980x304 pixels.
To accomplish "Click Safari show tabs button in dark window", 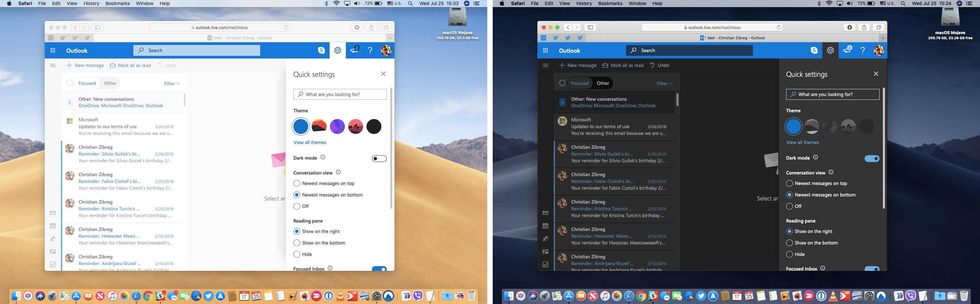I will pos(878,27).
